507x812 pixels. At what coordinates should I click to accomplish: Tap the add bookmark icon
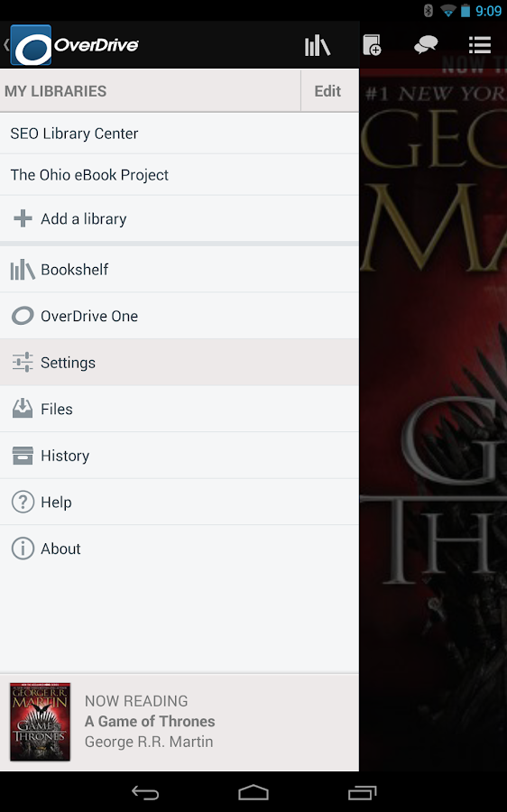[x=372, y=45]
